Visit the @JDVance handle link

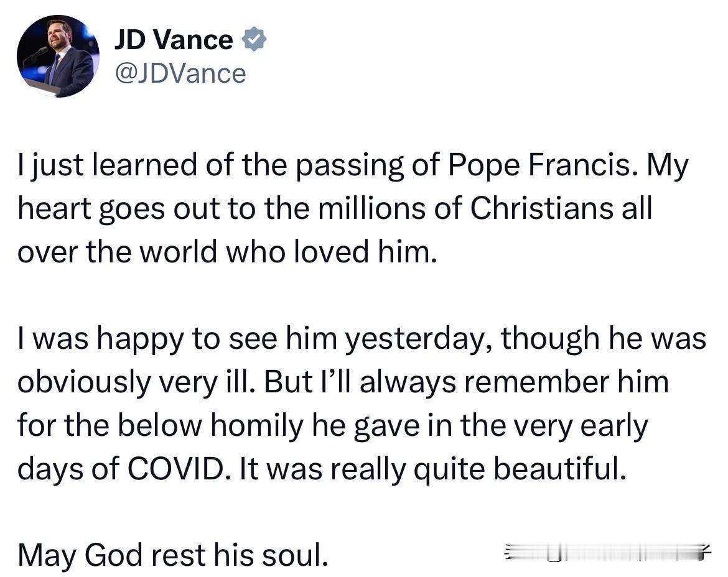coord(180,74)
